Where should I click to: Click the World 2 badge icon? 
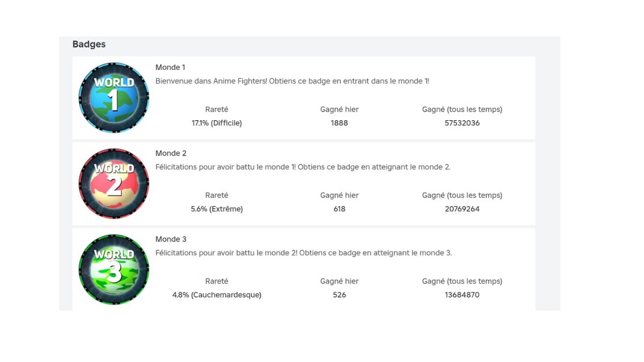pyautogui.click(x=114, y=183)
